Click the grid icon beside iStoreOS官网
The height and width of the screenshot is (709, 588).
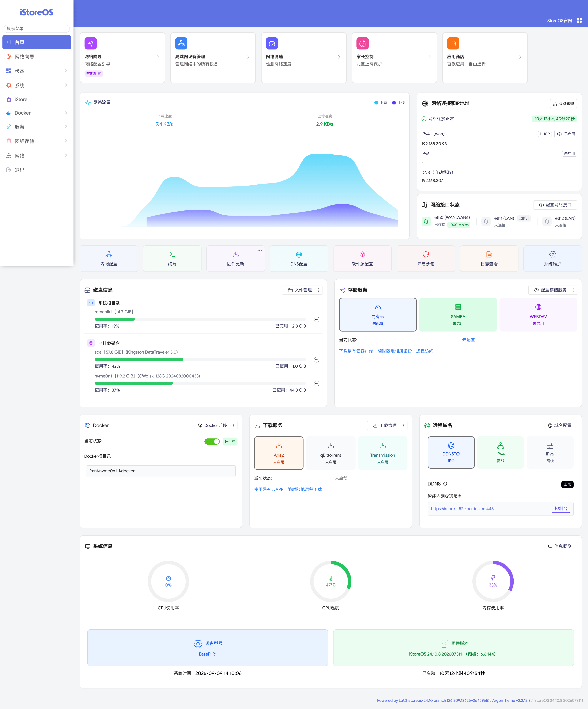point(579,21)
